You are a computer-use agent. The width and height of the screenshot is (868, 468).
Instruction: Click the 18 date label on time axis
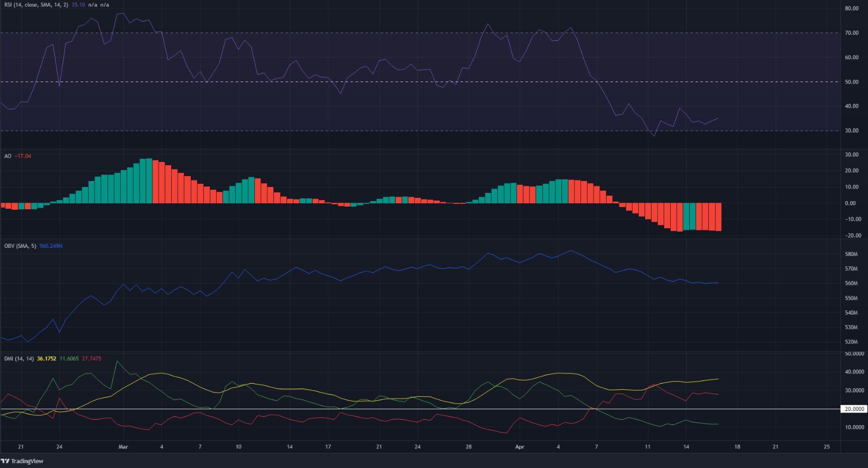click(737, 447)
